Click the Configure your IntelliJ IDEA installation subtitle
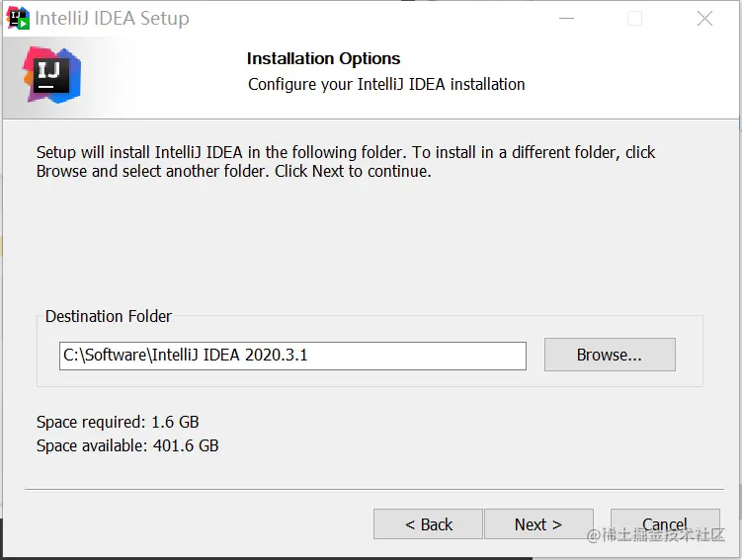742x560 pixels. 386,84
